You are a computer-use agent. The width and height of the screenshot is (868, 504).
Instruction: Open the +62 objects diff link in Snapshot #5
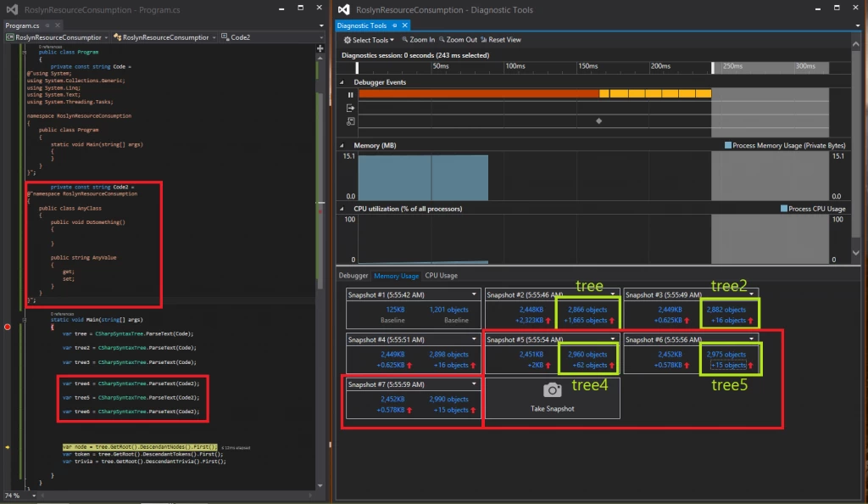pyautogui.click(x=589, y=365)
